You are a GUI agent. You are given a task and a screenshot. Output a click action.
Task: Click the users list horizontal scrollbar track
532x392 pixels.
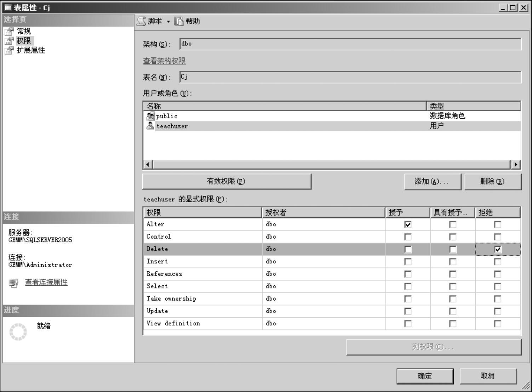[x=332, y=165]
